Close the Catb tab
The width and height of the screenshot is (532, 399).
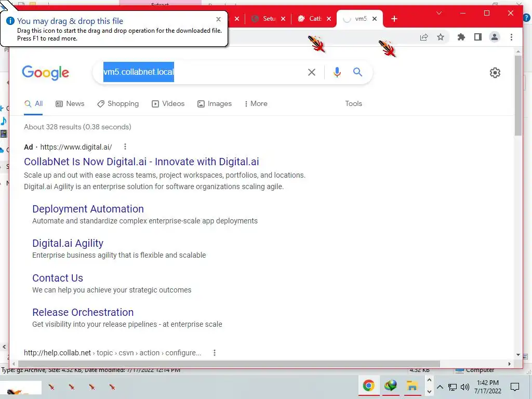coord(329,19)
